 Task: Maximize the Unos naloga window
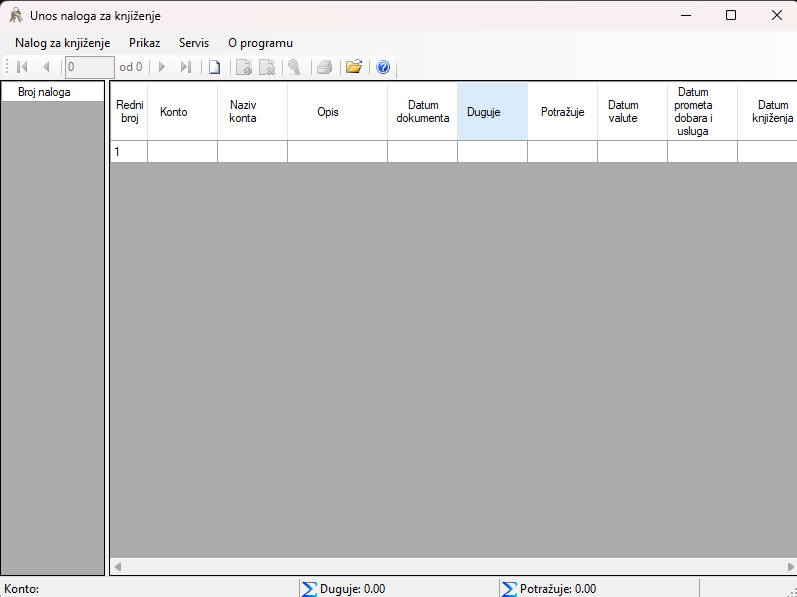click(x=731, y=15)
